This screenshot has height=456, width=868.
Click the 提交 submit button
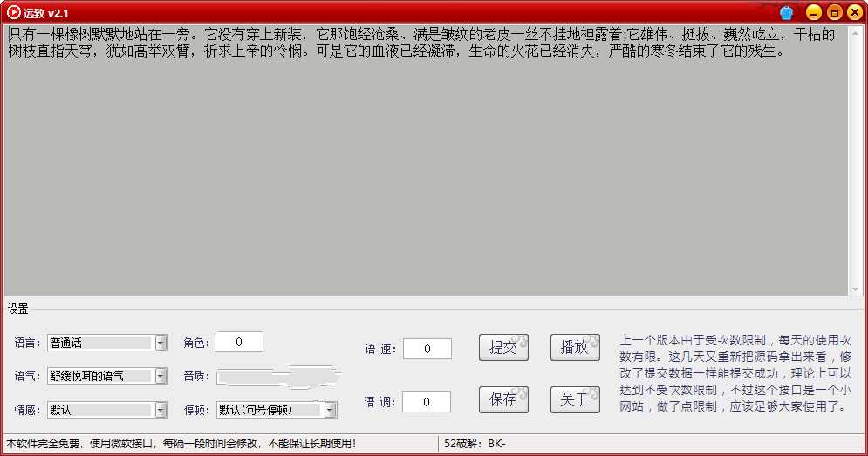(503, 347)
